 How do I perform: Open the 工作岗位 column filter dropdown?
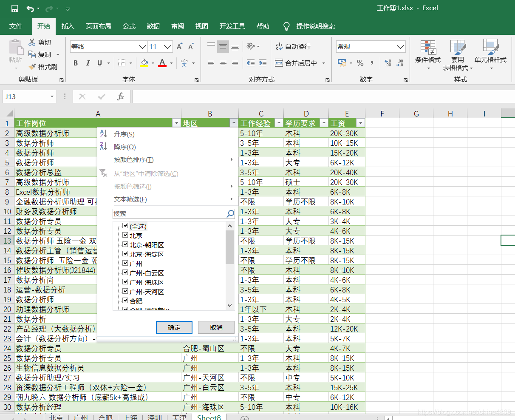(176, 123)
